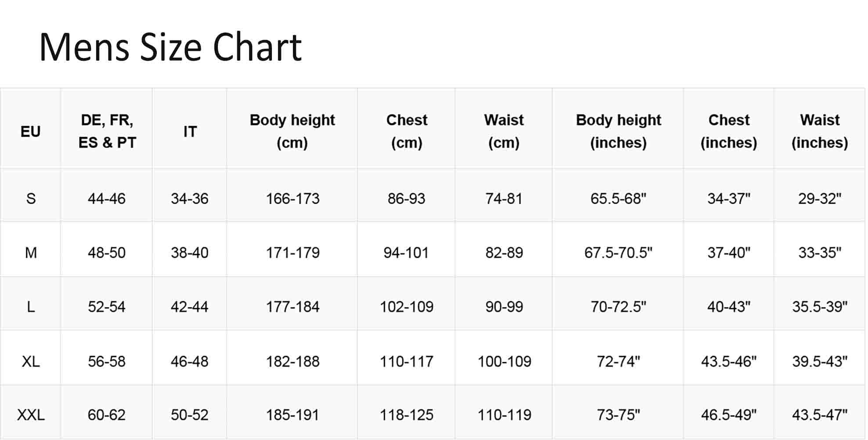Viewport: 868px width, 440px height.
Task: Click the IT column header
Action: coord(190,131)
